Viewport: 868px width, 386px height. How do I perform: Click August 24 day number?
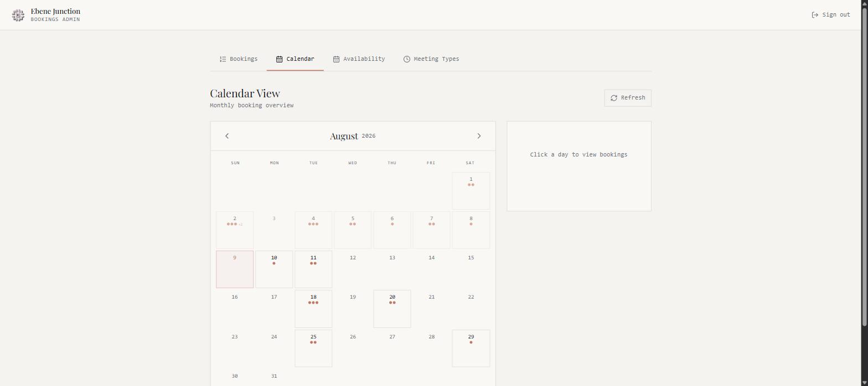coord(274,337)
